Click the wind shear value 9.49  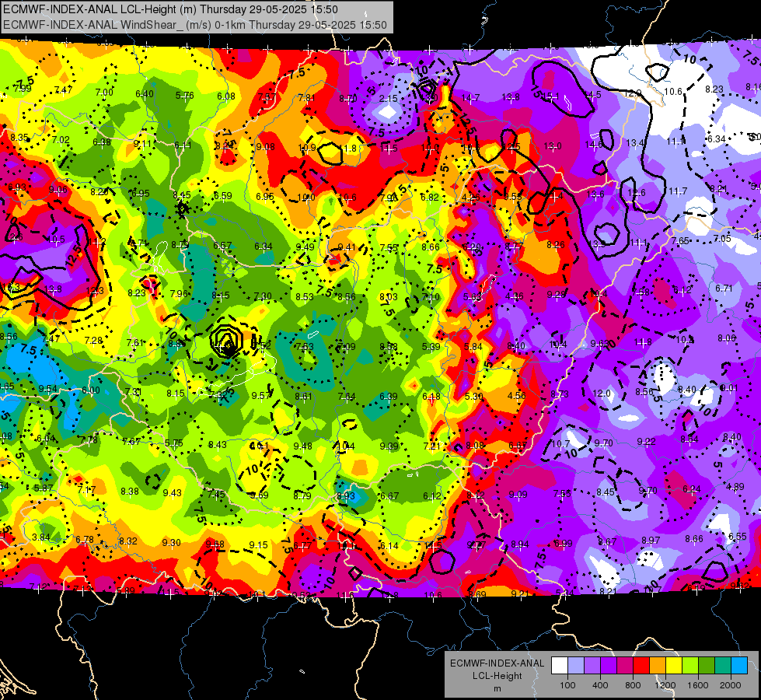tap(305, 247)
